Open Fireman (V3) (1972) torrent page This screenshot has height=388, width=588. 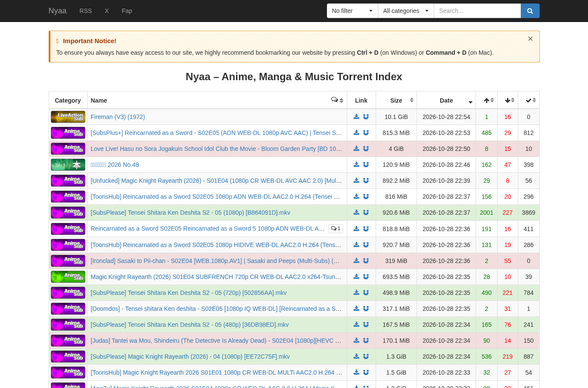click(118, 117)
